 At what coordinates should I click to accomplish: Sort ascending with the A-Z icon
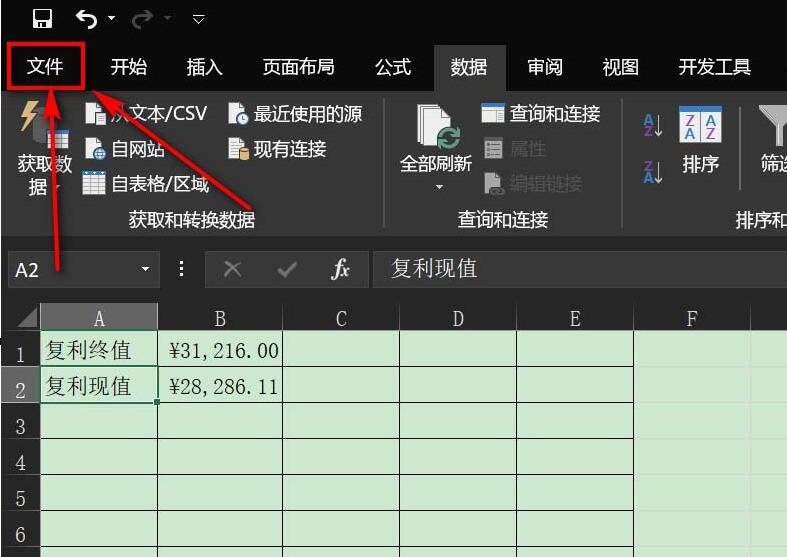click(x=653, y=124)
